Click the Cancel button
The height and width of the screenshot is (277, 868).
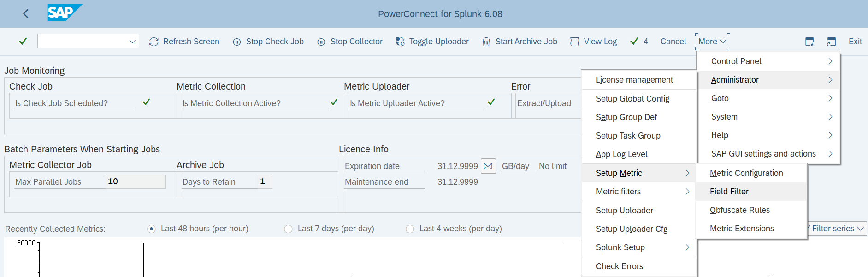(673, 42)
